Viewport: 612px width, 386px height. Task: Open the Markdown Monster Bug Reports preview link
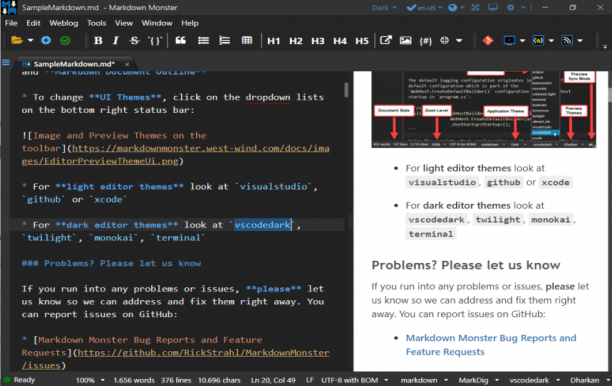(x=491, y=345)
